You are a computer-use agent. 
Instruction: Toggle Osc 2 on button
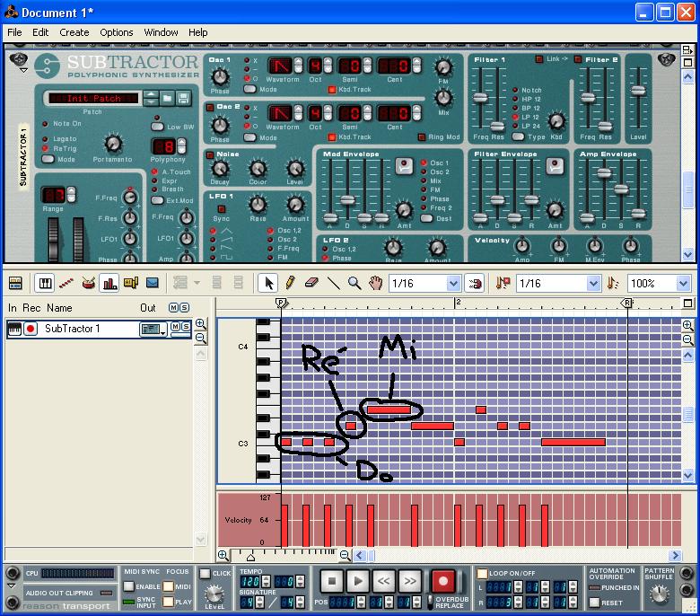click(210, 107)
